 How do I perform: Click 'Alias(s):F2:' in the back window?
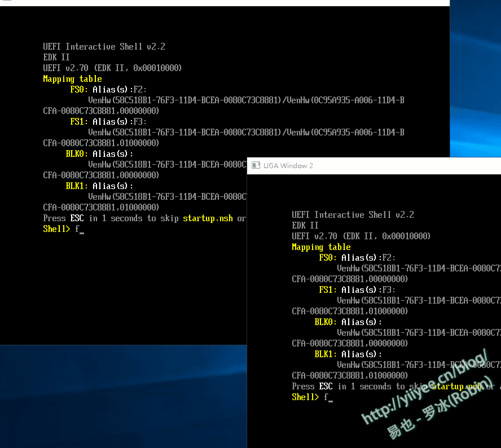(120, 90)
